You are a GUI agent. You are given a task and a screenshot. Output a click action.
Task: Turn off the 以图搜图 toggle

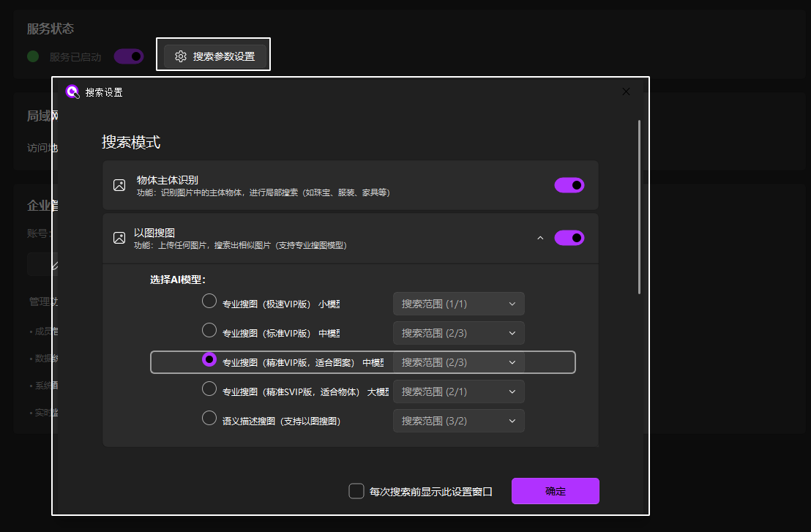(569, 238)
